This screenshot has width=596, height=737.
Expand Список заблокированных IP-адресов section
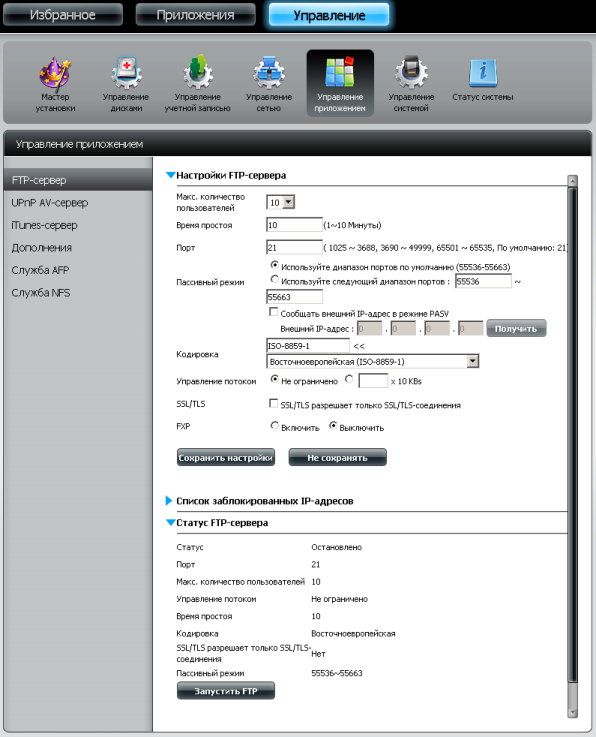pyautogui.click(x=264, y=501)
